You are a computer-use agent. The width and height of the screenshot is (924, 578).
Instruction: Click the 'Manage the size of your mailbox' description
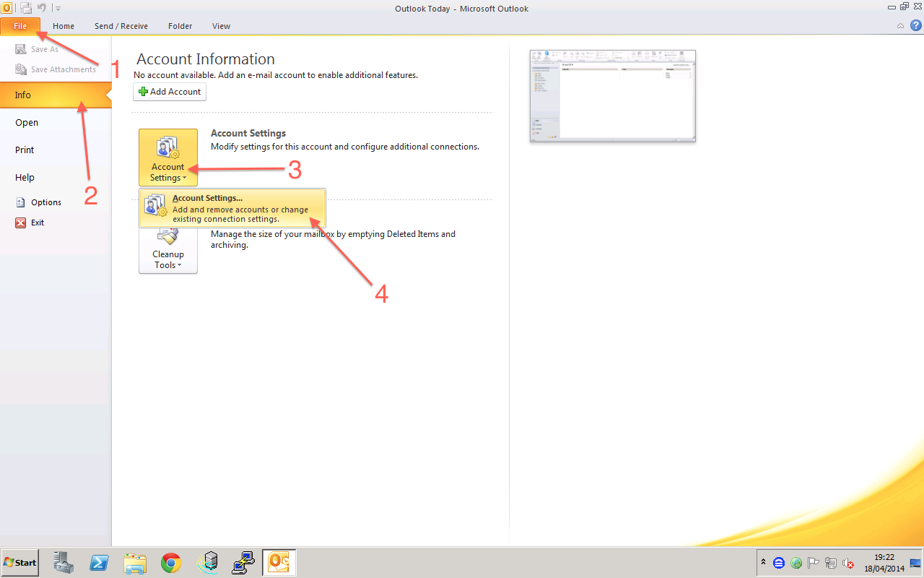pyautogui.click(x=333, y=239)
